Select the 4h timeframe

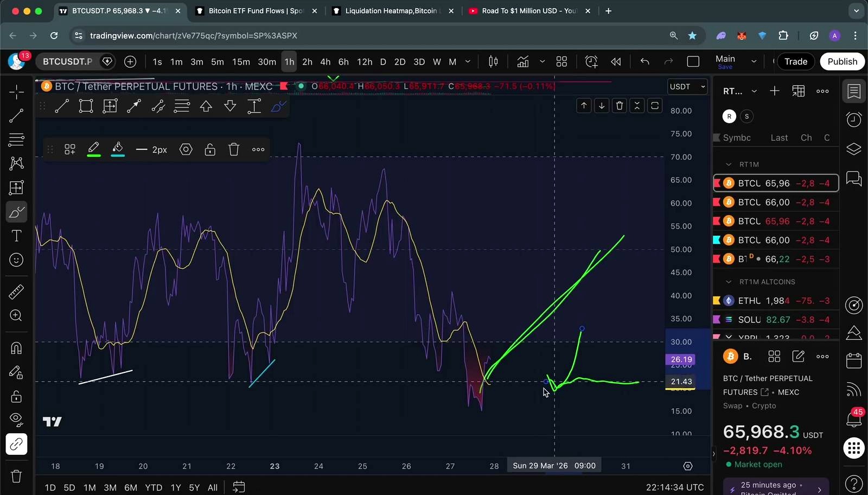[x=325, y=62]
